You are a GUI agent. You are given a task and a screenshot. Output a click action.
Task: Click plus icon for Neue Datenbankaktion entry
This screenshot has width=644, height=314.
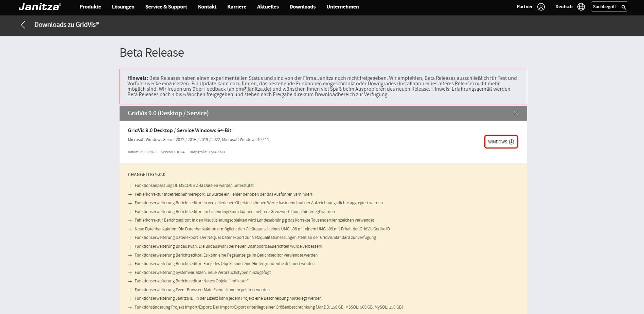point(130,229)
